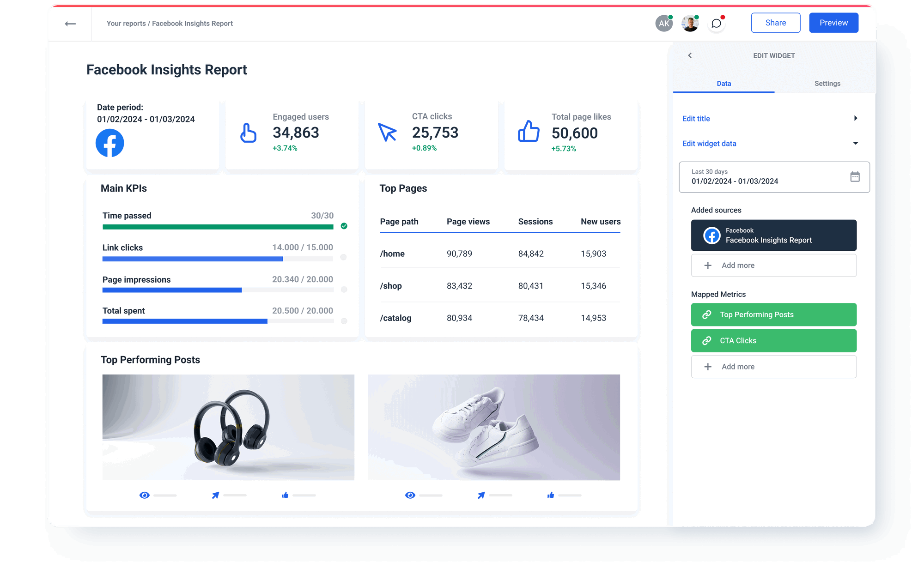Click the Share button
Viewport: 924px width, 562px height.
[776, 22]
